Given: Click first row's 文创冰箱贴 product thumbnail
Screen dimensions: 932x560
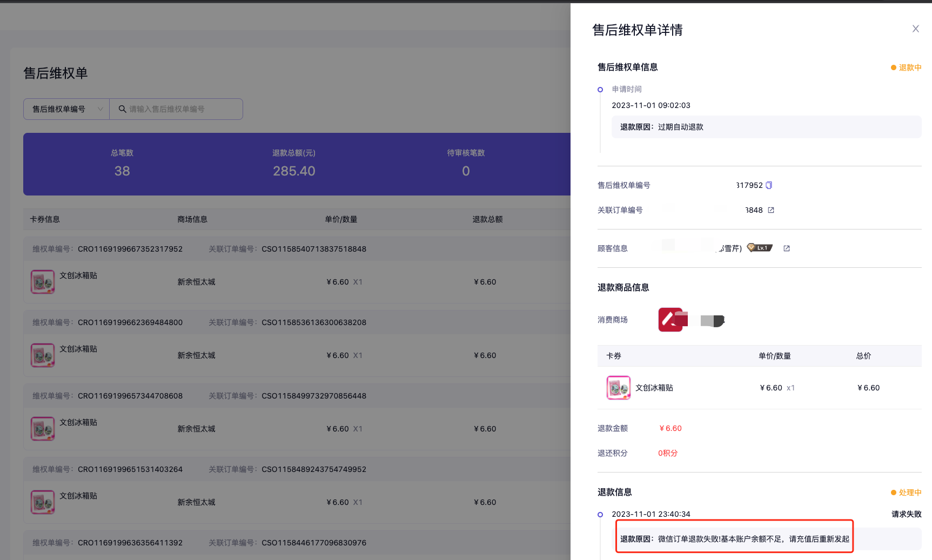Looking at the screenshot, I should click(x=43, y=282).
